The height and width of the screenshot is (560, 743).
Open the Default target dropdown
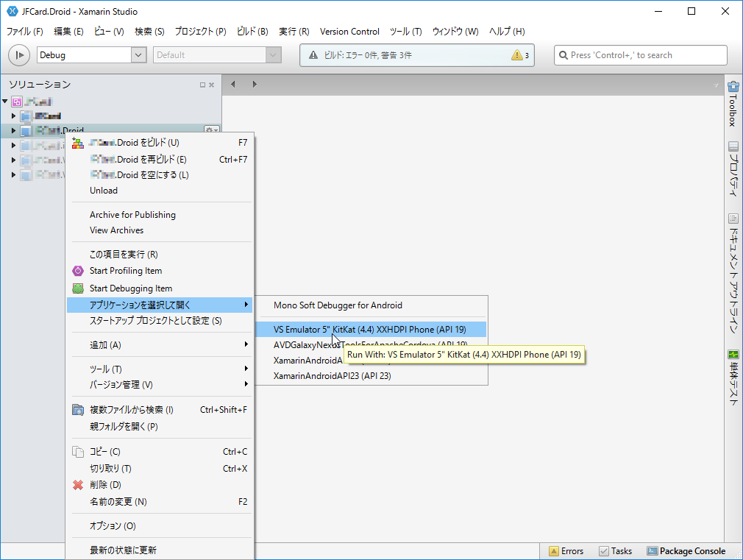pyautogui.click(x=217, y=55)
